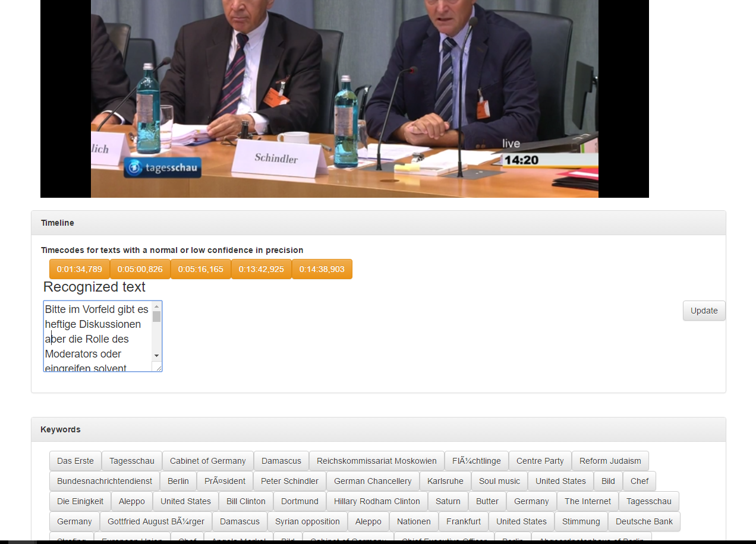Click the textarea resize handle corner

[158, 368]
